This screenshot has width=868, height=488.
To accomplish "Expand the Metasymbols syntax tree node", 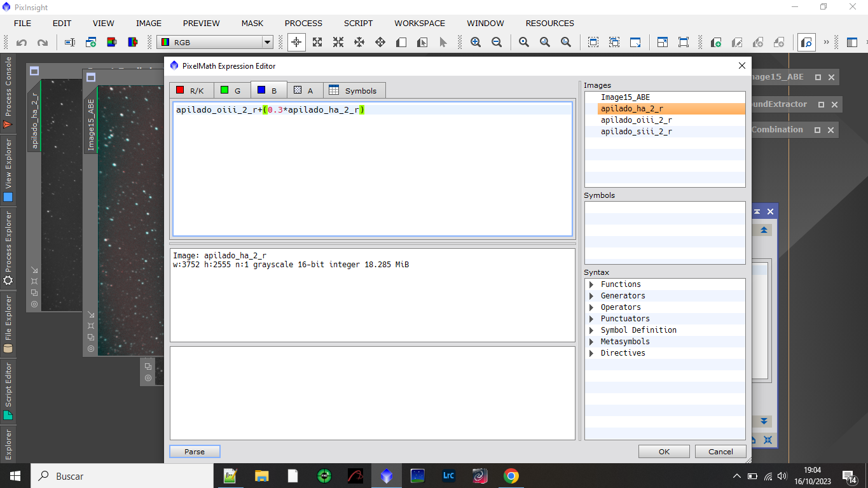I will click(x=591, y=342).
